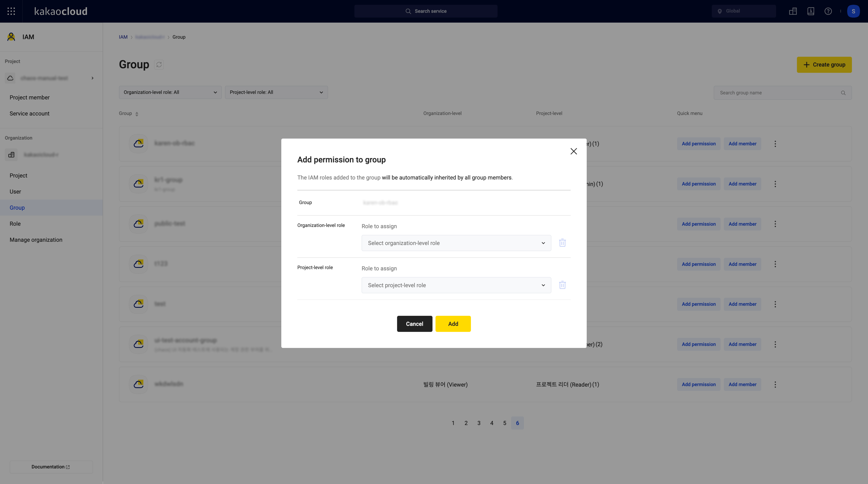Expand the Select organization-level role dropdown
Screen dimensions: 868x484
click(x=456, y=243)
